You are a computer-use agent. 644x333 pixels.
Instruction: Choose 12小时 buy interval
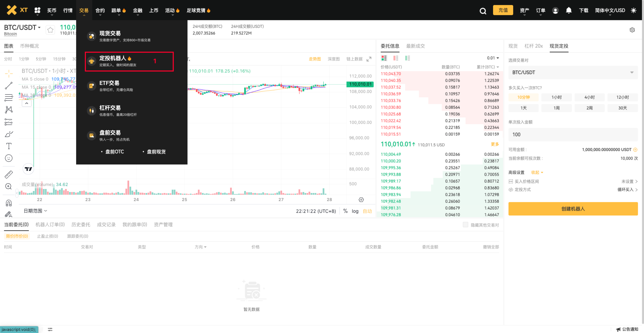point(623,97)
